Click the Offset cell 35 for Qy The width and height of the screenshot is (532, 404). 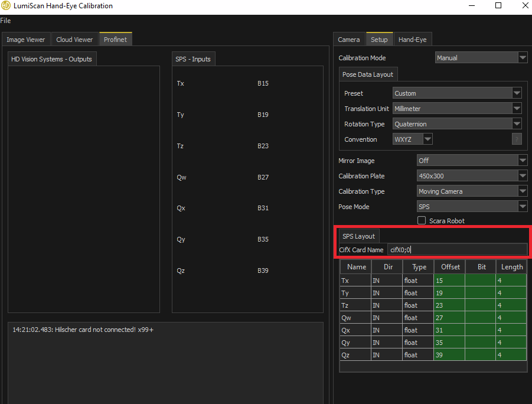(x=449, y=342)
